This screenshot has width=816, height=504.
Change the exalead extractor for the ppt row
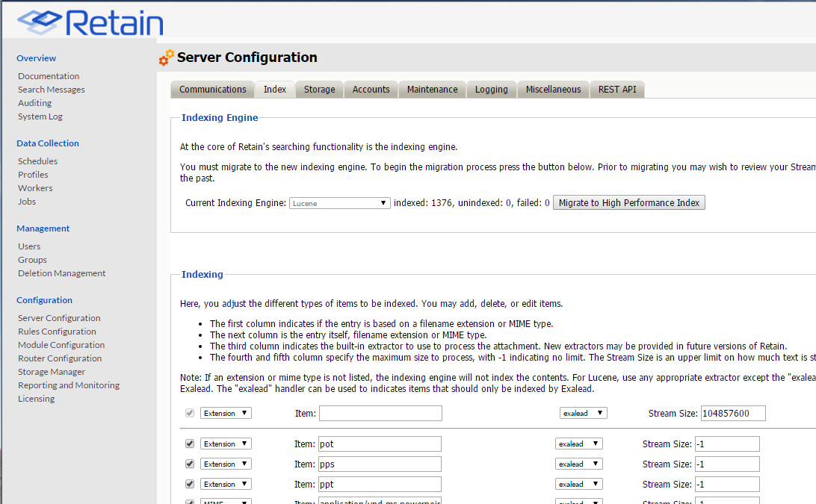578,485
